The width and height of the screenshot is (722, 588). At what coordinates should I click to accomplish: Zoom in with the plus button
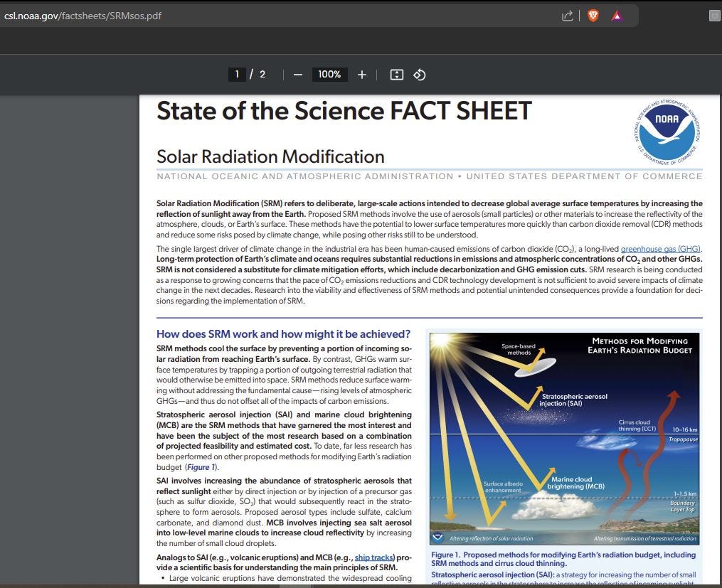pyautogui.click(x=362, y=75)
